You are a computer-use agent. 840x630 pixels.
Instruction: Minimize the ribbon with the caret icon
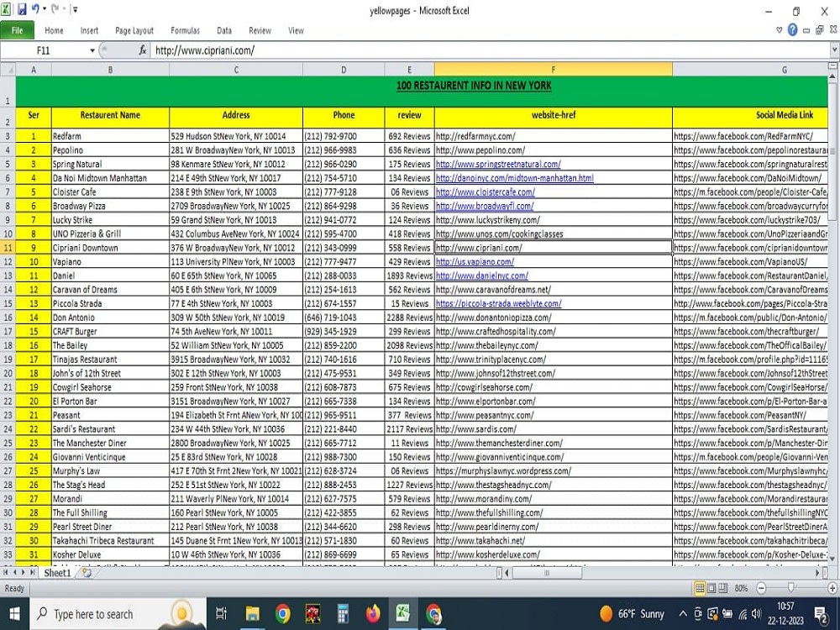(x=779, y=30)
